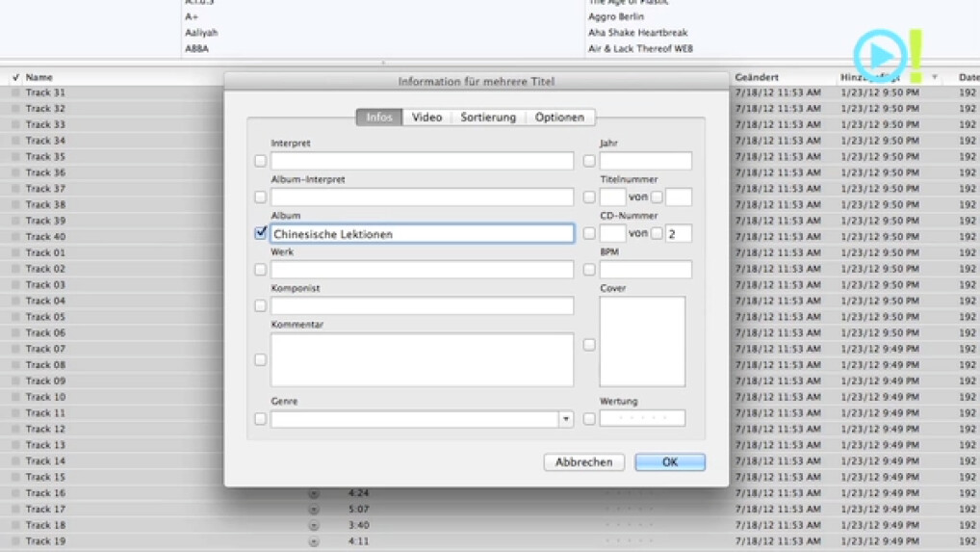980x552 pixels.
Task: Click the empty Cover artwork box
Action: click(x=642, y=341)
